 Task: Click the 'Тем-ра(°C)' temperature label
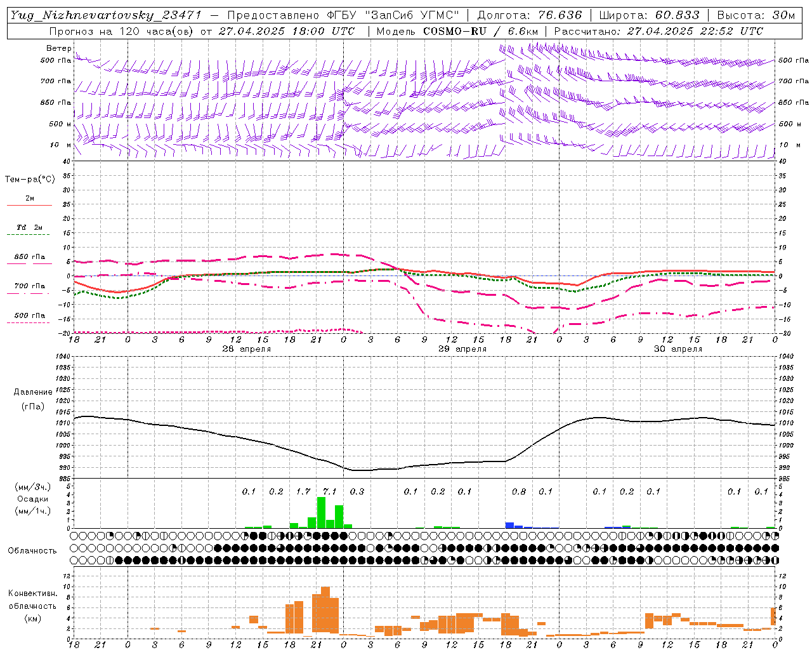[x=30, y=180]
